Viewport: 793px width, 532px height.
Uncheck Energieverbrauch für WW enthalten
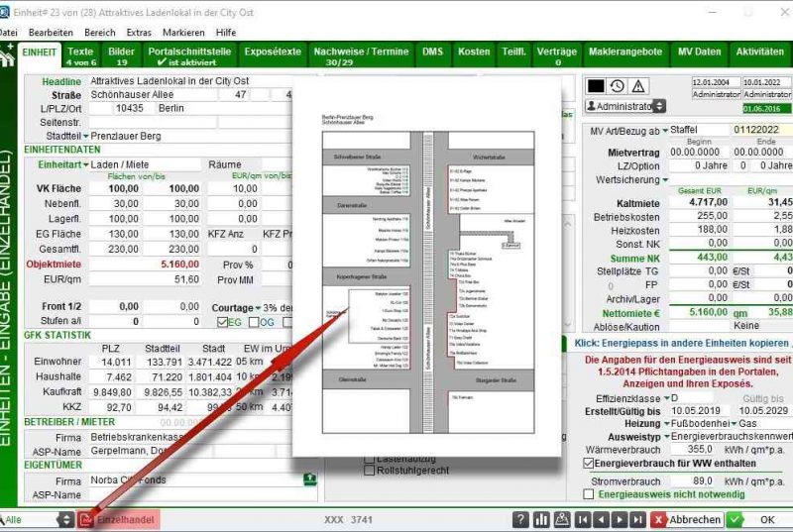tap(588, 463)
